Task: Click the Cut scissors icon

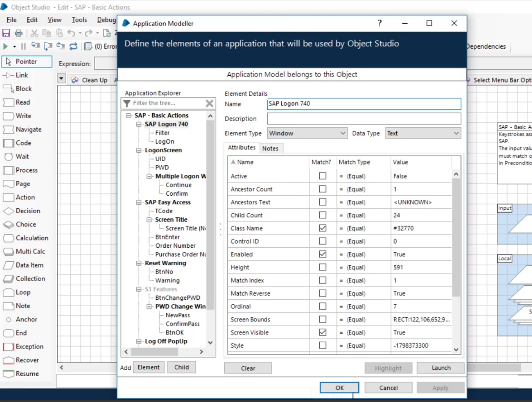Action: (x=34, y=33)
